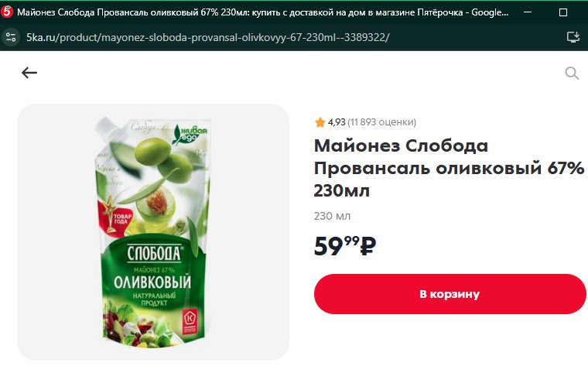
Task: Click the orange star rating icon
Action: click(x=320, y=122)
